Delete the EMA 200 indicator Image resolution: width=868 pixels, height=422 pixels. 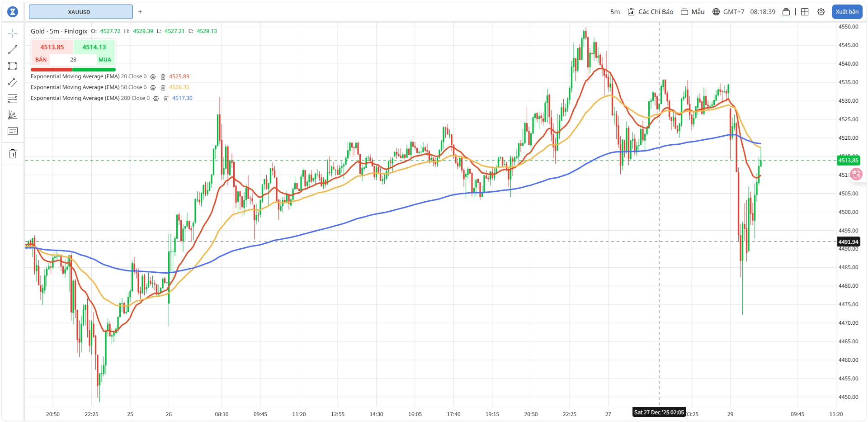click(x=166, y=99)
